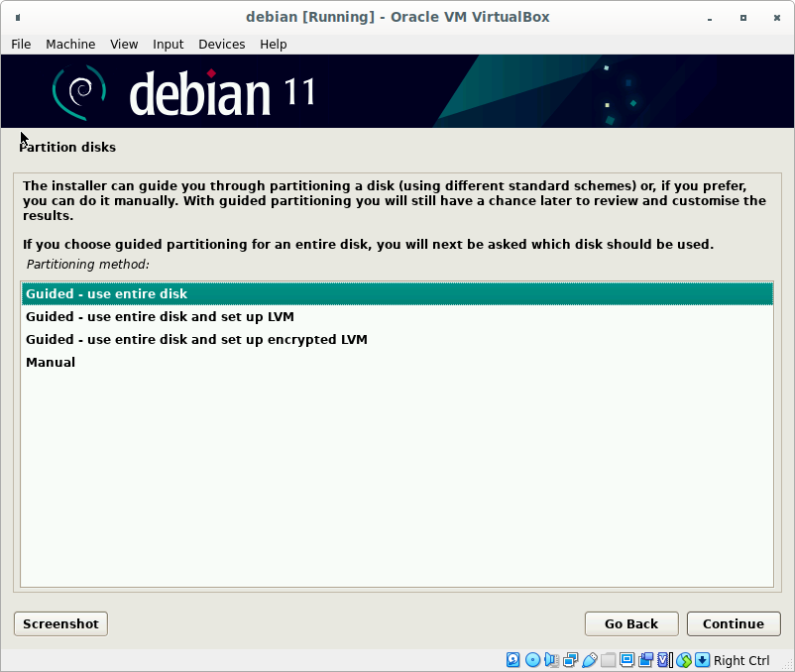
Task: Pick the encrypted LVM partitioning method
Action: coord(196,340)
